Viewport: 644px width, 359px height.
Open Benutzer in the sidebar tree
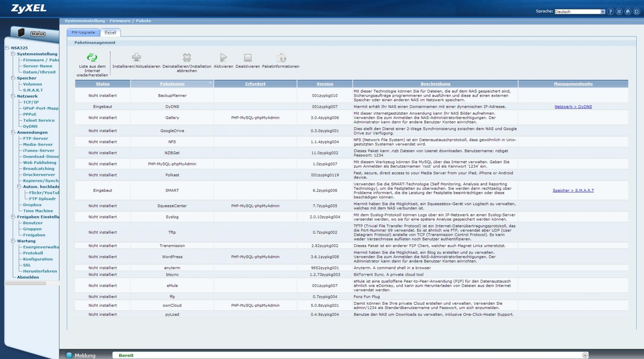pyautogui.click(x=33, y=223)
